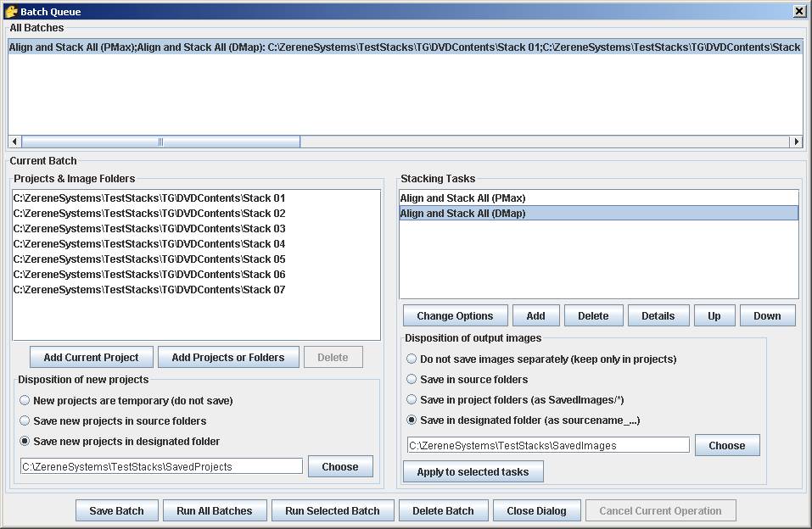Move the selected task Up
Screen dimensions: 812x529
tap(714, 315)
